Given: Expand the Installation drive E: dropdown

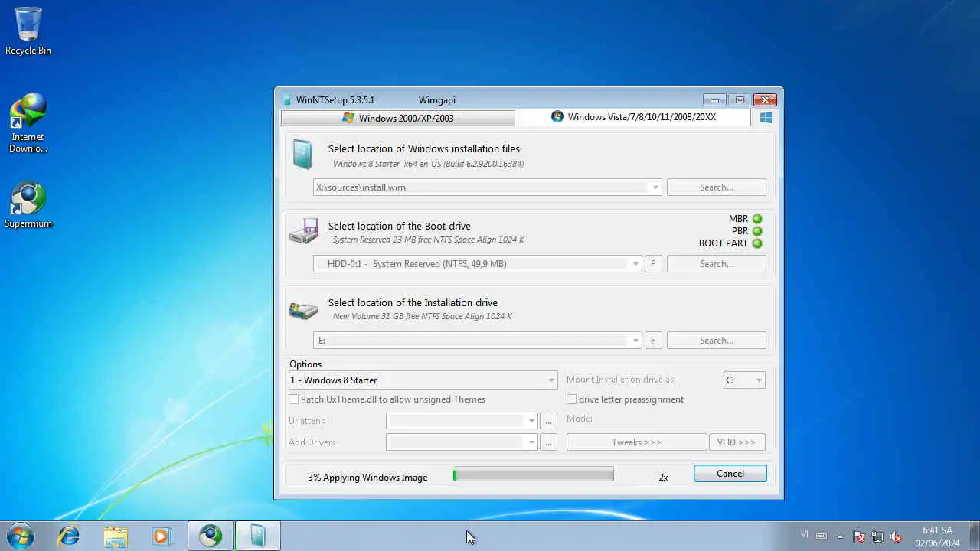Looking at the screenshot, I should [x=635, y=341].
